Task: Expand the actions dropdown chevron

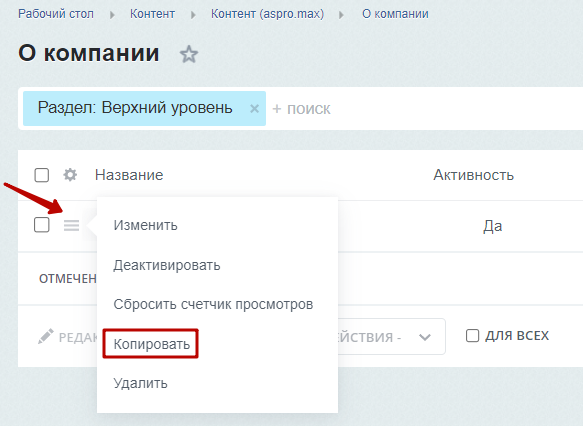Action: coord(425,337)
